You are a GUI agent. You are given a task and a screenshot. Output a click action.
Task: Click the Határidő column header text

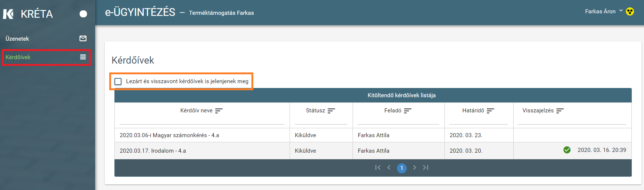pos(473,111)
